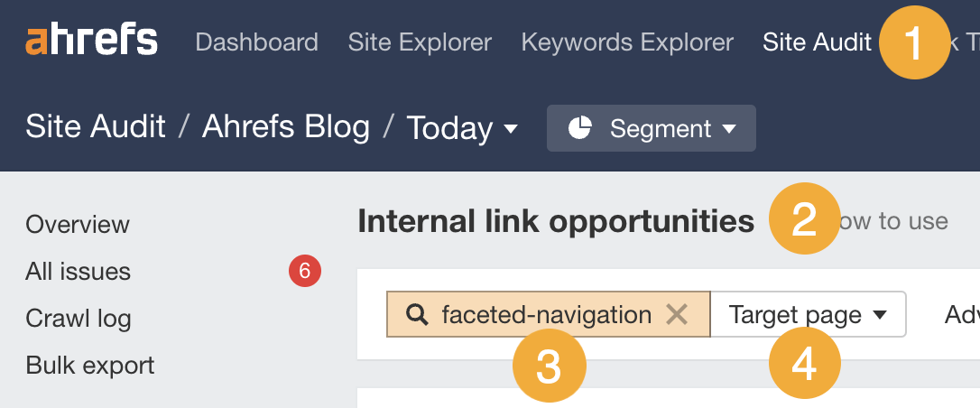Select Overview in the left sidebar
The width and height of the screenshot is (980, 408).
point(78,224)
